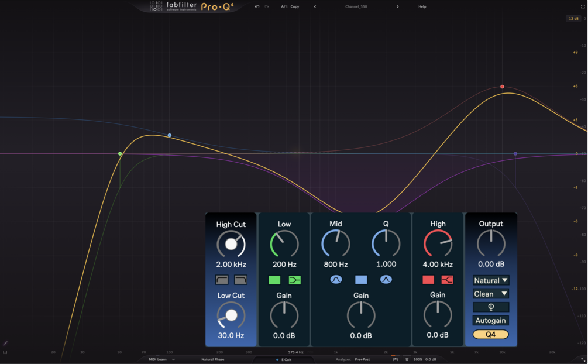Click the 2.00 kHz High Cut value
Screen dimensions: 588x364
tap(231, 265)
